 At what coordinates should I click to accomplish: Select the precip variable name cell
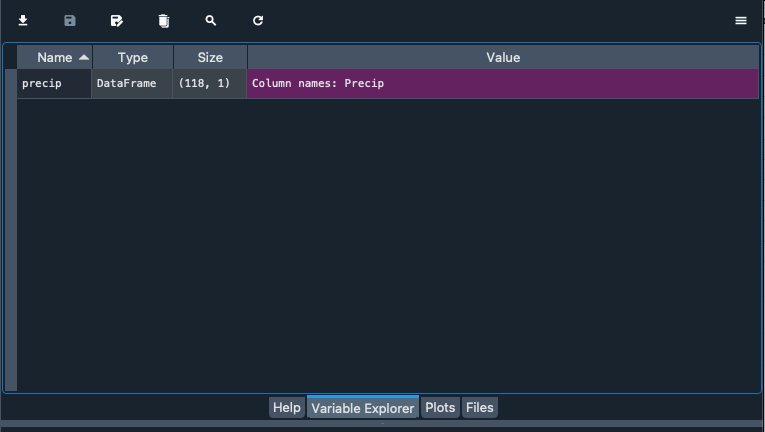pos(55,84)
